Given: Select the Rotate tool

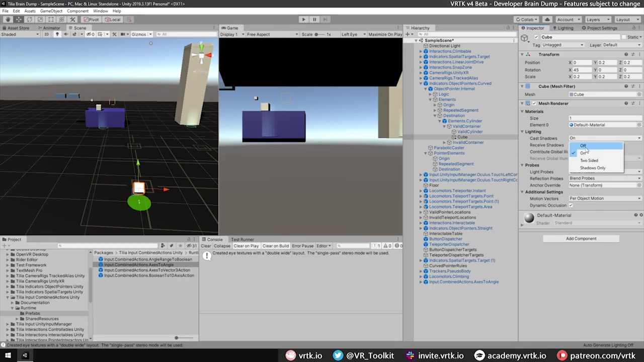Looking at the screenshot, I should [x=29, y=19].
